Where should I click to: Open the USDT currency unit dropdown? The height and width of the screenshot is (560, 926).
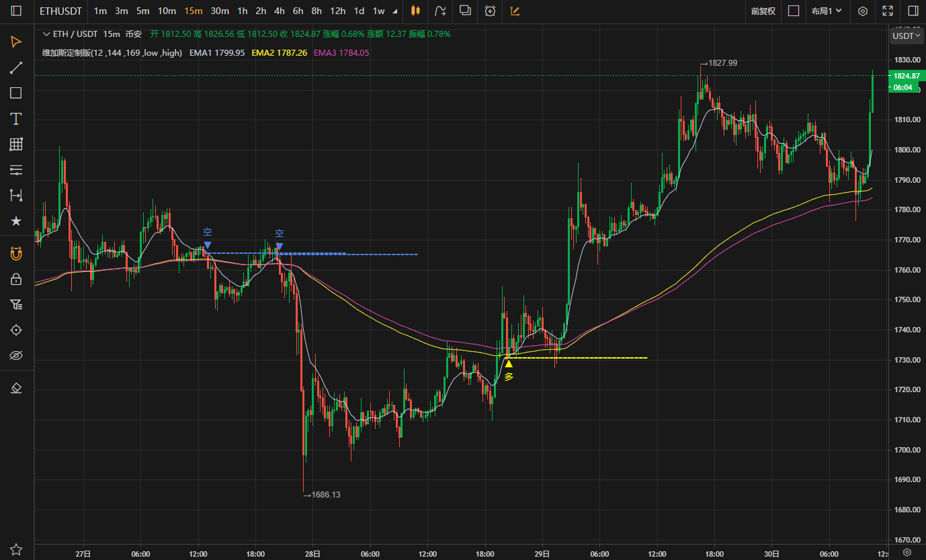click(x=906, y=36)
